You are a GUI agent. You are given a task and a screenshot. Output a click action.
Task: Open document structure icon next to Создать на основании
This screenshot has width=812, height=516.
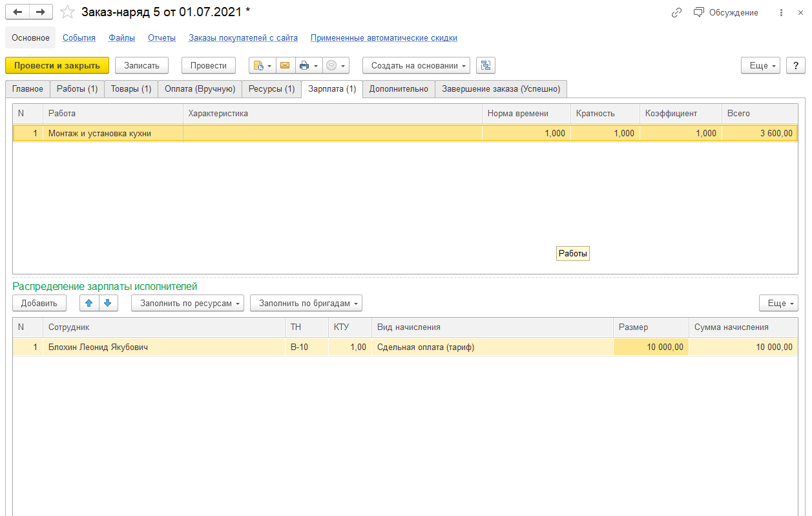[x=485, y=65]
